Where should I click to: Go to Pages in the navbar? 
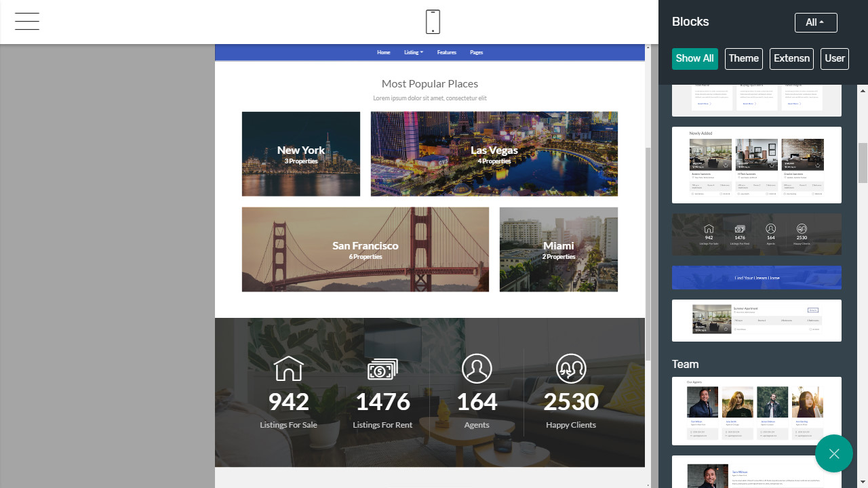(x=476, y=52)
